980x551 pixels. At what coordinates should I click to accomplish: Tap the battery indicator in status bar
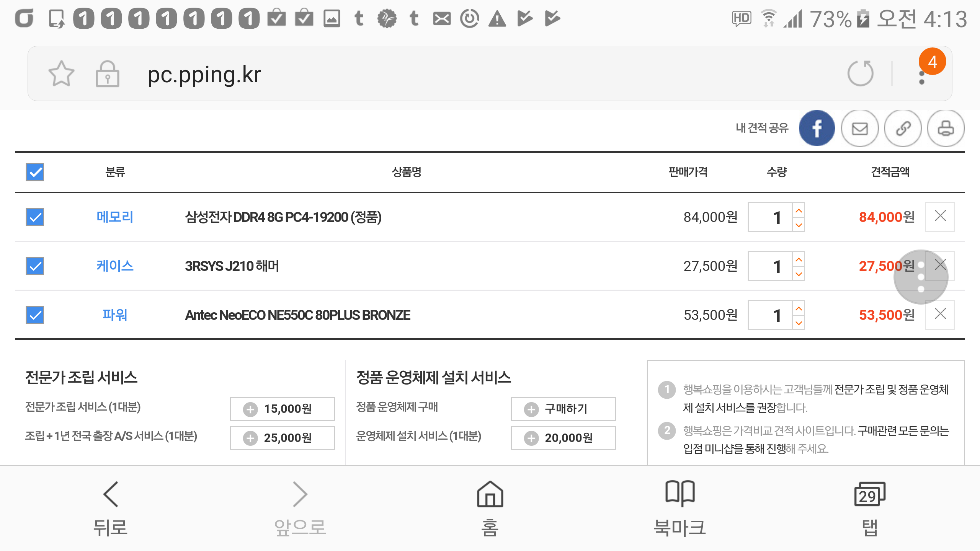click(x=863, y=18)
